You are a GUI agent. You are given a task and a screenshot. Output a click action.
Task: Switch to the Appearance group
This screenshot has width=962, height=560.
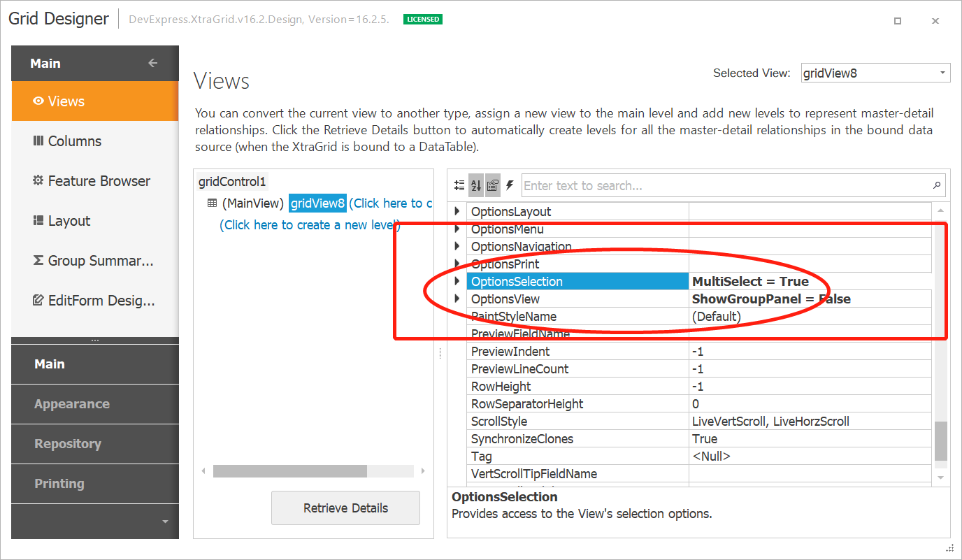(x=95, y=404)
